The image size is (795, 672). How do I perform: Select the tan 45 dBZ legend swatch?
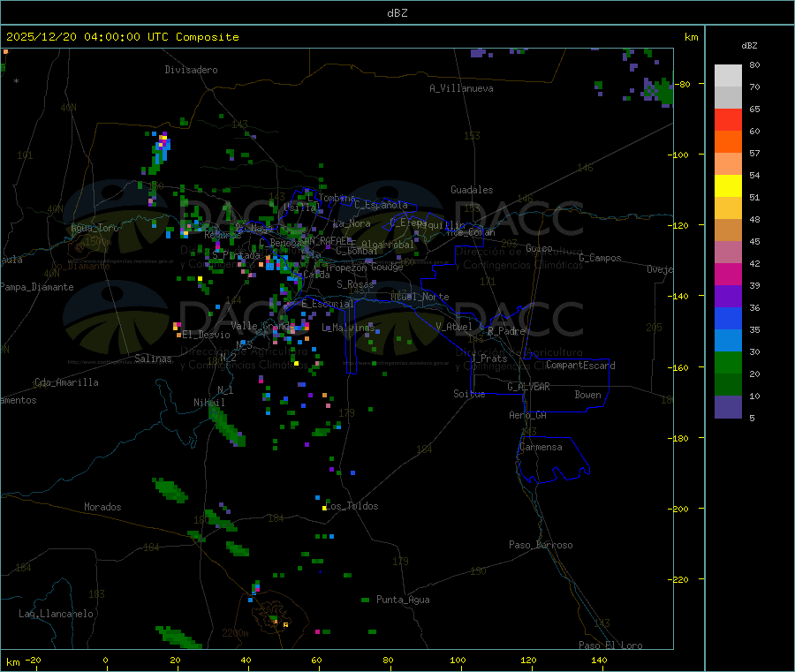(728, 230)
